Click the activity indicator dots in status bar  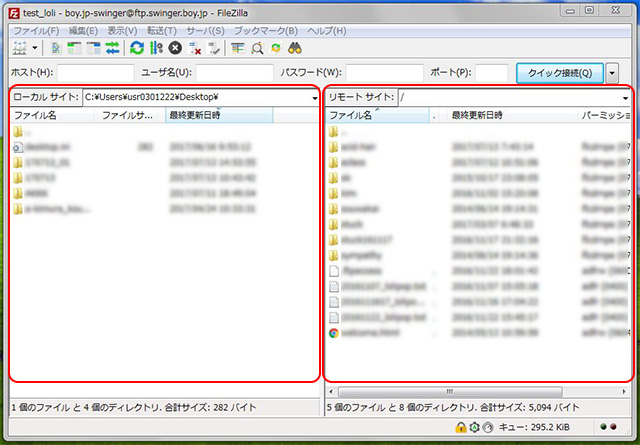(x=609, y=427)
